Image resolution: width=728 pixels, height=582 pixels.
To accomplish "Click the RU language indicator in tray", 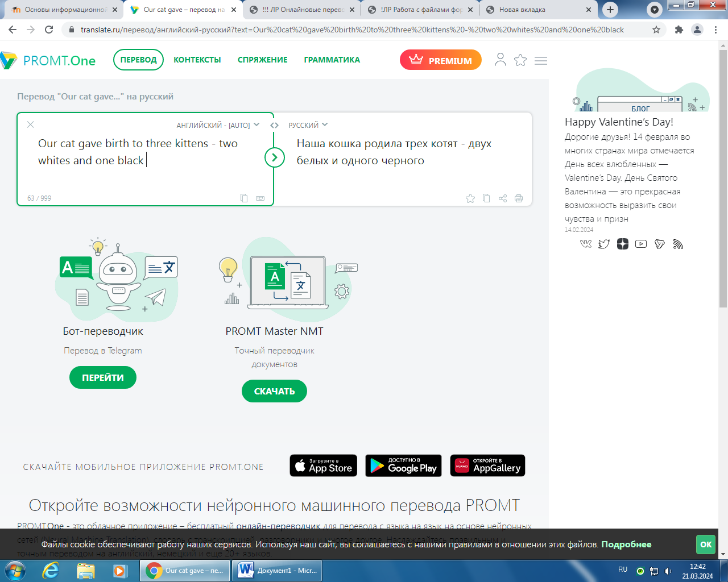I will tap(623, 569).
